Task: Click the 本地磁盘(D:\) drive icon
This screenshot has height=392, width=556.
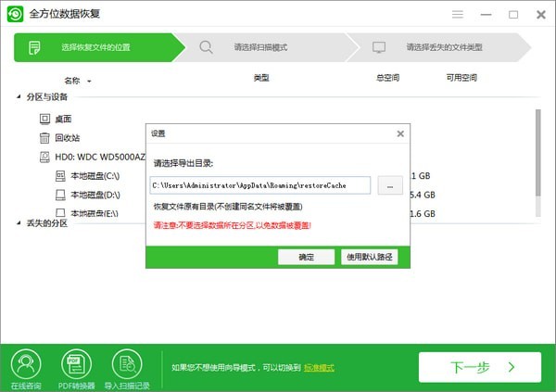Action: [x=60, y=195]
